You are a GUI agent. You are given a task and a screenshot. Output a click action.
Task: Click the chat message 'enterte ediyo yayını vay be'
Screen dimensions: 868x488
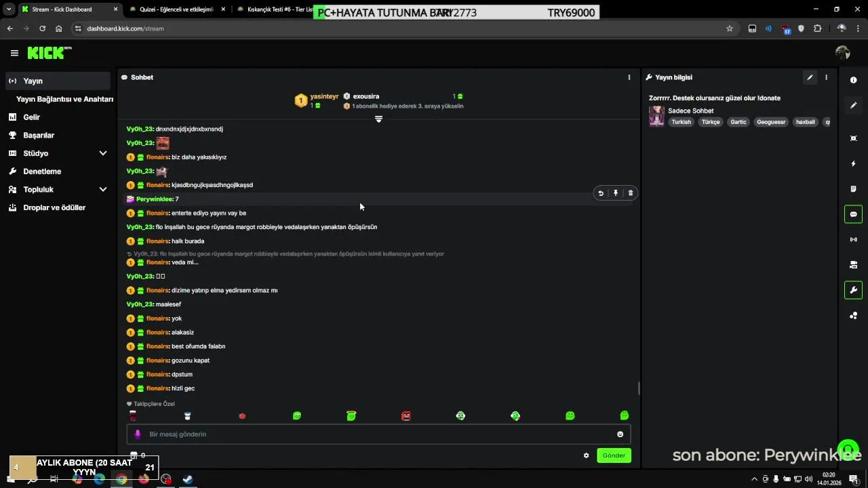click(x=209, y=213)
